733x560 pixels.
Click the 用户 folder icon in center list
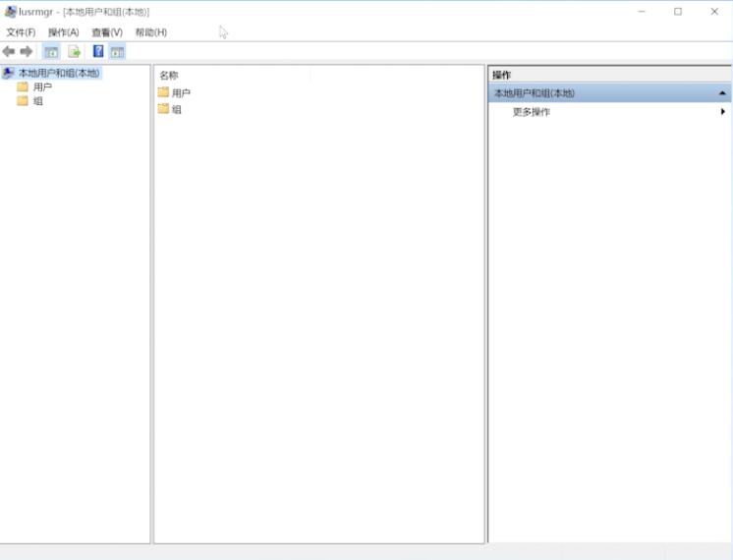pos(163,92)
